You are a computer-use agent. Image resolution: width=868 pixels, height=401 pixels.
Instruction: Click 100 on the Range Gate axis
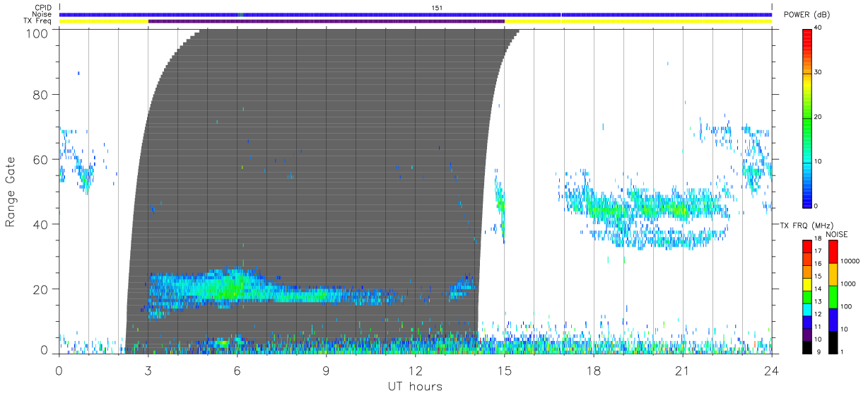37,33
